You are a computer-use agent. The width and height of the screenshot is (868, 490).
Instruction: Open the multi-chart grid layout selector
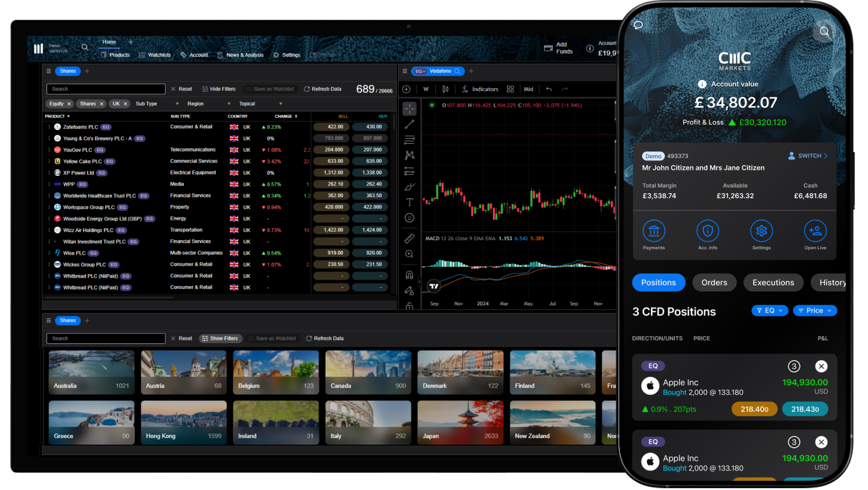510,89
